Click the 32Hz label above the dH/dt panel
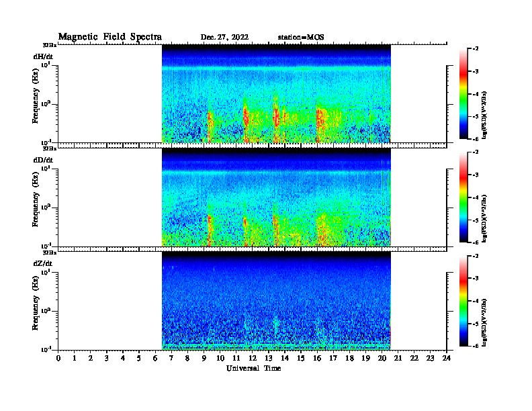 50,45
